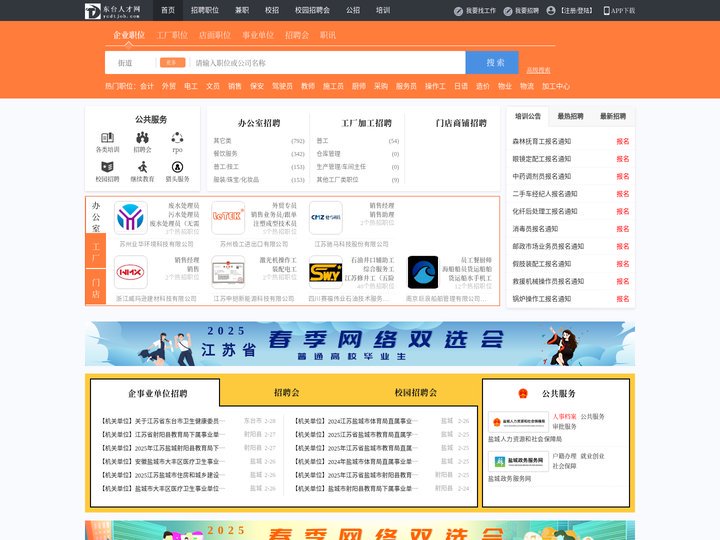Open the 校招 nav item
Screen dimensions: 720x540
click(x=272, y=10)
